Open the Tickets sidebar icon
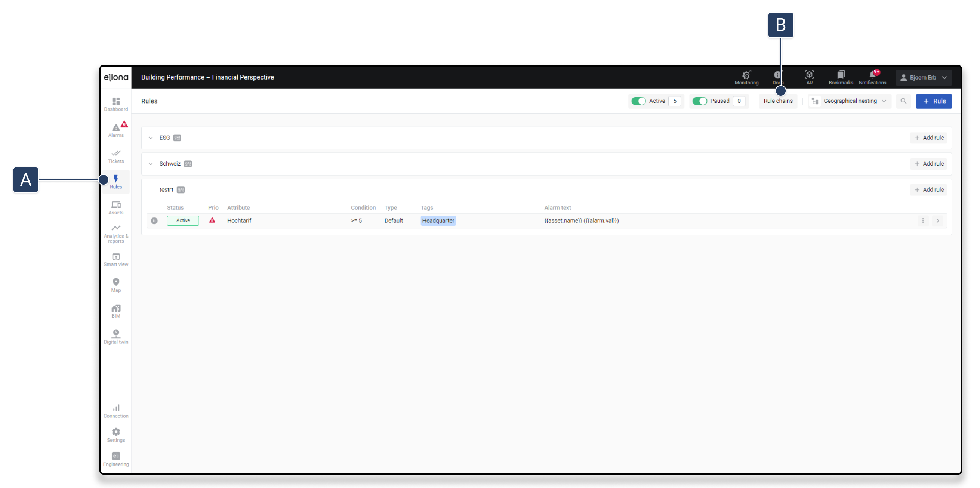Screen dimensions: 980x488 (115, 156)
